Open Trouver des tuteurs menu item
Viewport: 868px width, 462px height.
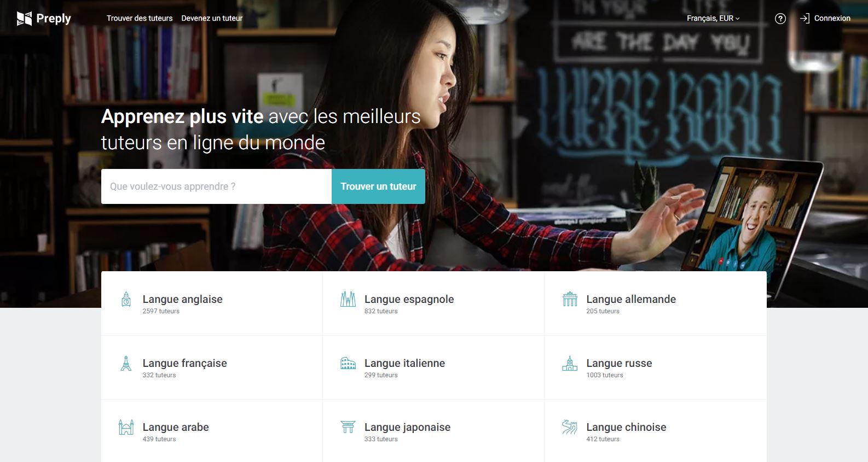click(x=140, y=19)
